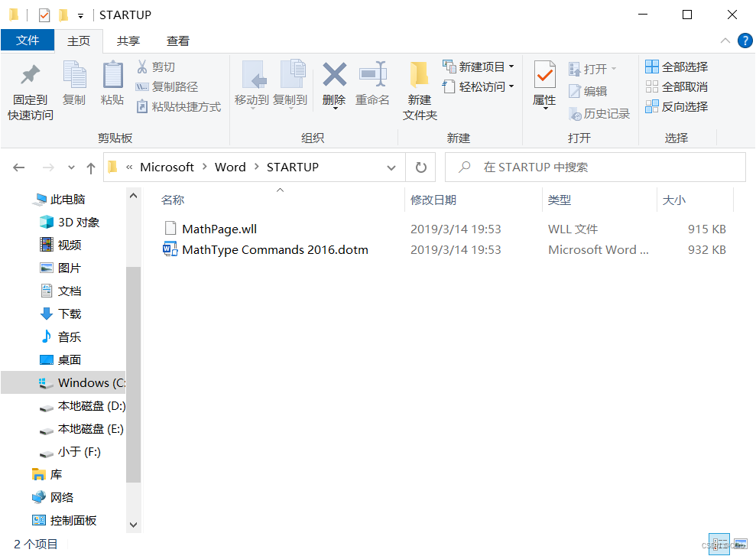
Task: Click Select All (全部选择)
Action: [x=677, y=67]
